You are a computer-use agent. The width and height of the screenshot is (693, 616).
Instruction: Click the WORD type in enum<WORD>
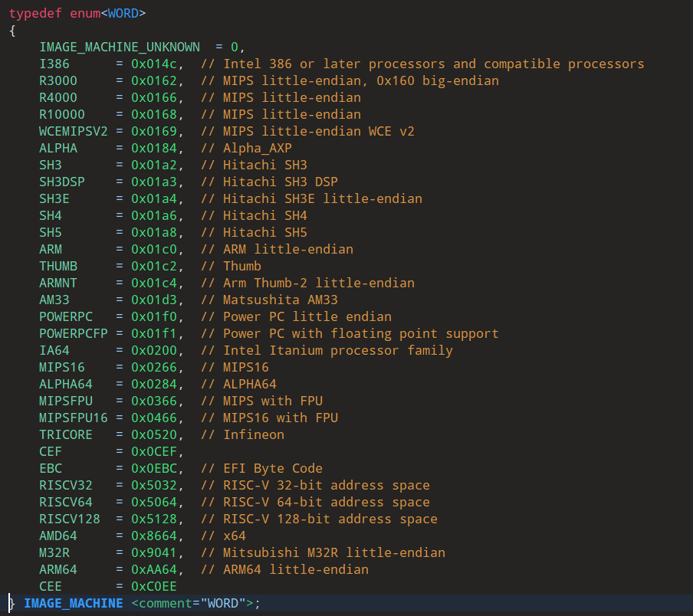[x=123, y=13]
